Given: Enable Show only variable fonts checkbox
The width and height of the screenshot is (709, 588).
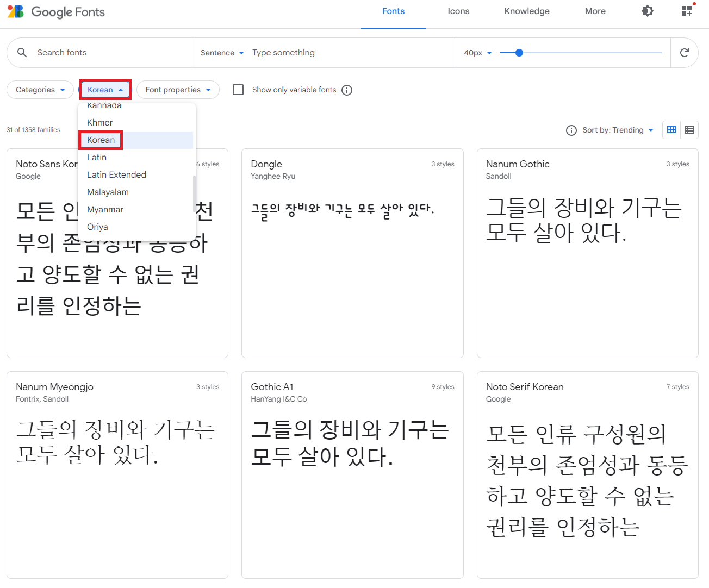Looking at the screenshot, I should tap(238, 90).
